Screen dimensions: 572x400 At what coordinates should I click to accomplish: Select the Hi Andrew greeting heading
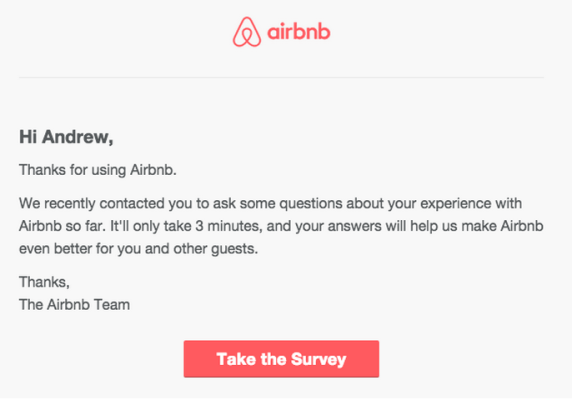click(66, 137)
